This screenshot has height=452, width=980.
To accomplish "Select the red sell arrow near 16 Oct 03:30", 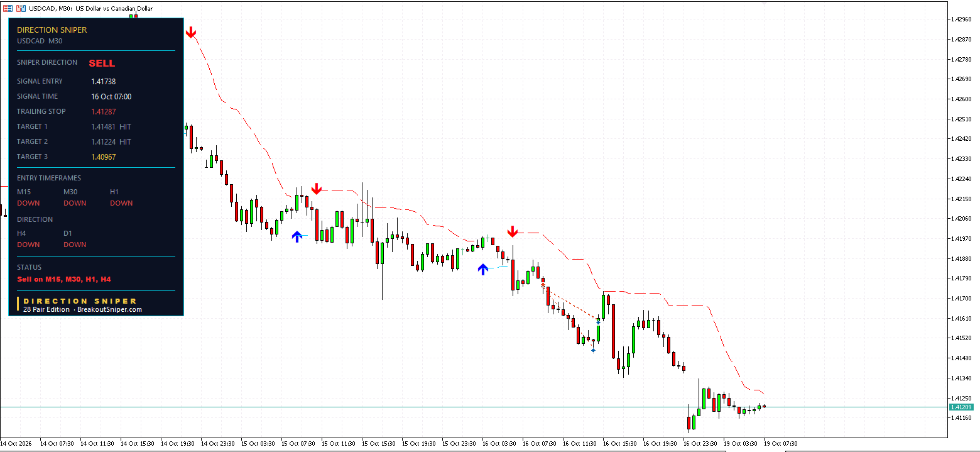I will click(513, 232).
